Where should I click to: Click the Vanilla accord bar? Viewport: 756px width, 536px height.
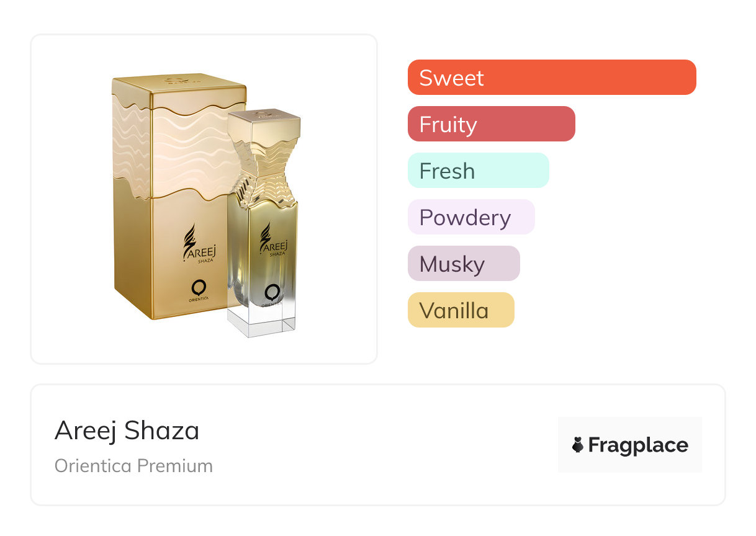[x=461, y=310]
